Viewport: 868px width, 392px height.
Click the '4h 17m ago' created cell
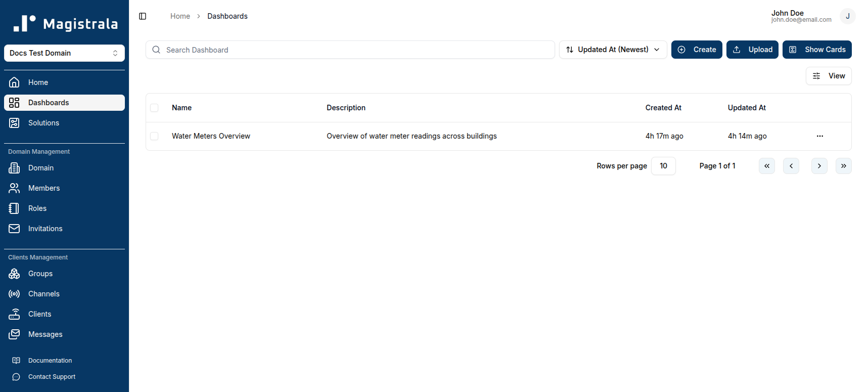[x=664, y=136]
